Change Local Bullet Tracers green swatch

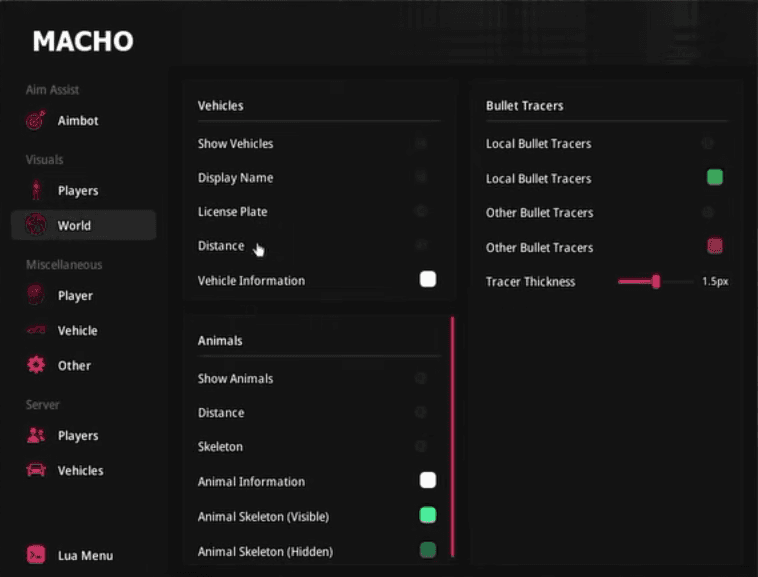pos(715,177)
